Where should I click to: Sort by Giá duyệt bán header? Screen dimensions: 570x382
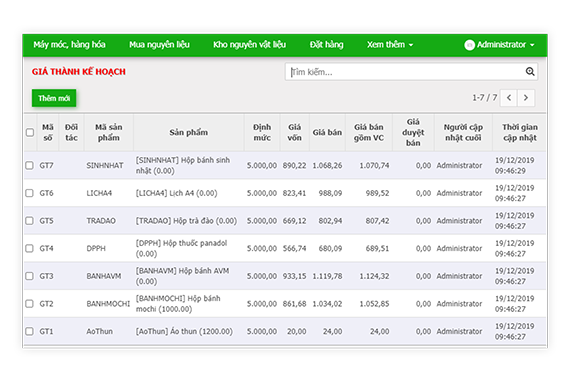[x=413, y=132]
